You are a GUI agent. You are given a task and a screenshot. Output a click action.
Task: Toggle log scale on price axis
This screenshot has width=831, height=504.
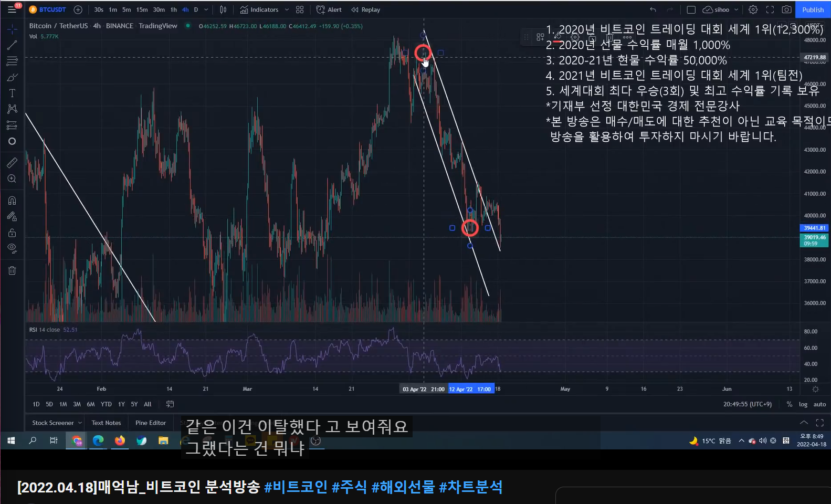coord(803,404)
